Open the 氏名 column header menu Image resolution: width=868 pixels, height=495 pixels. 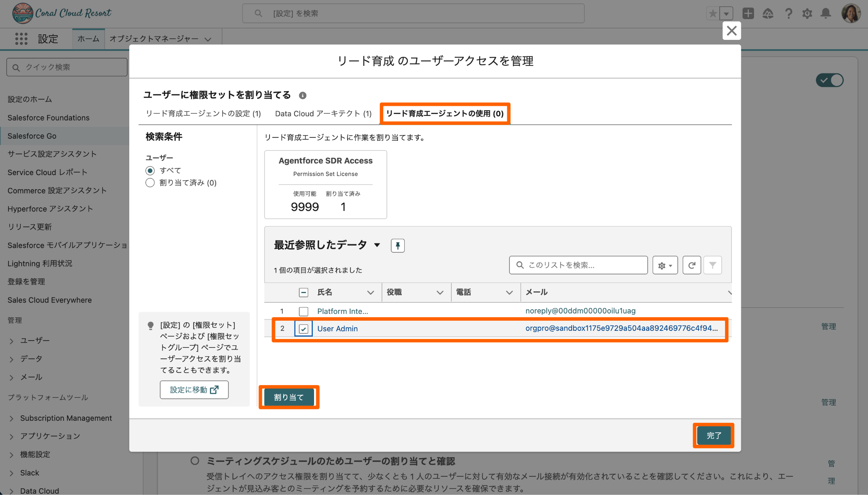(x=370, y=293)
